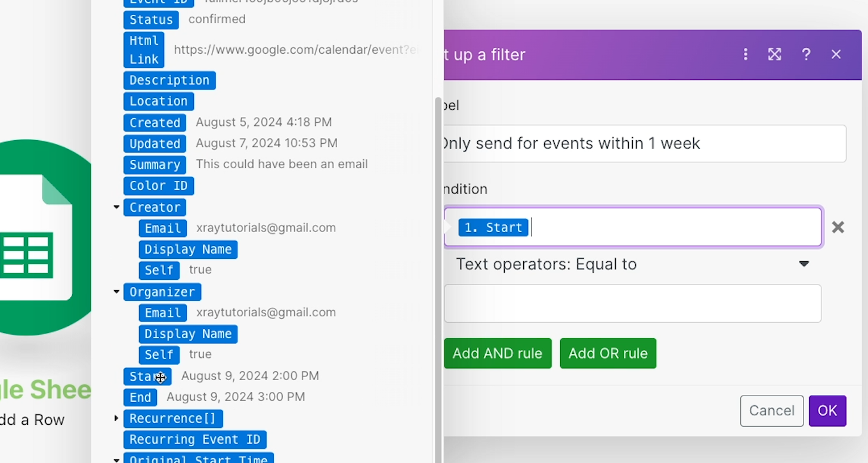The height and width of the screenshot is (463, 868).
Task: Close the Set up a filter dialog
Action: point(836,54)
